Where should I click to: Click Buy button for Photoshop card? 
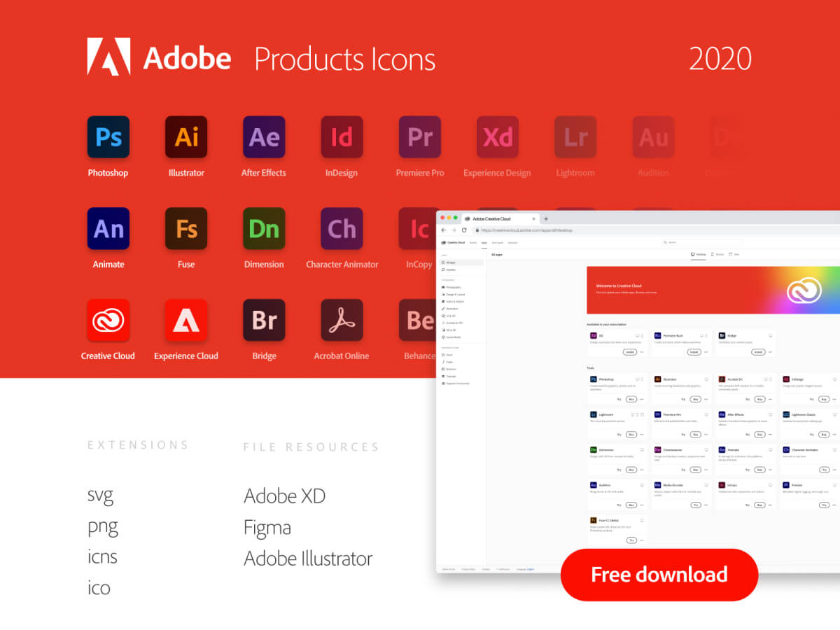(631, 399)
